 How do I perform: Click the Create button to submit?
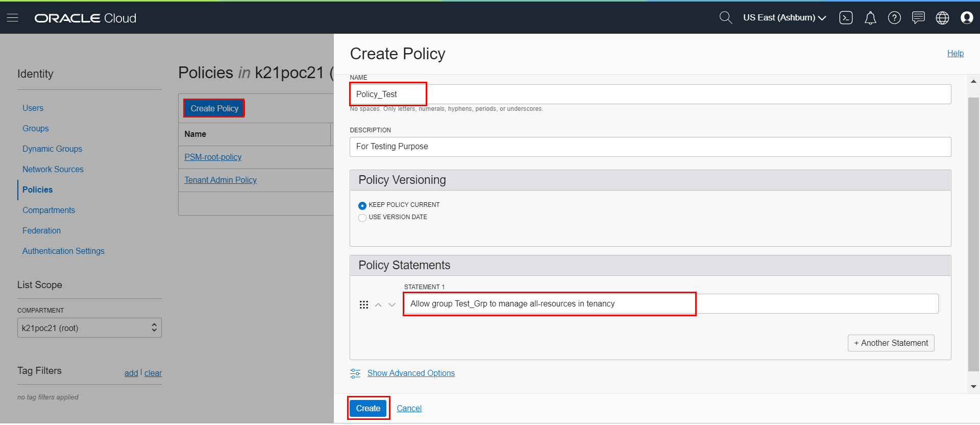[x=368, y=408]
